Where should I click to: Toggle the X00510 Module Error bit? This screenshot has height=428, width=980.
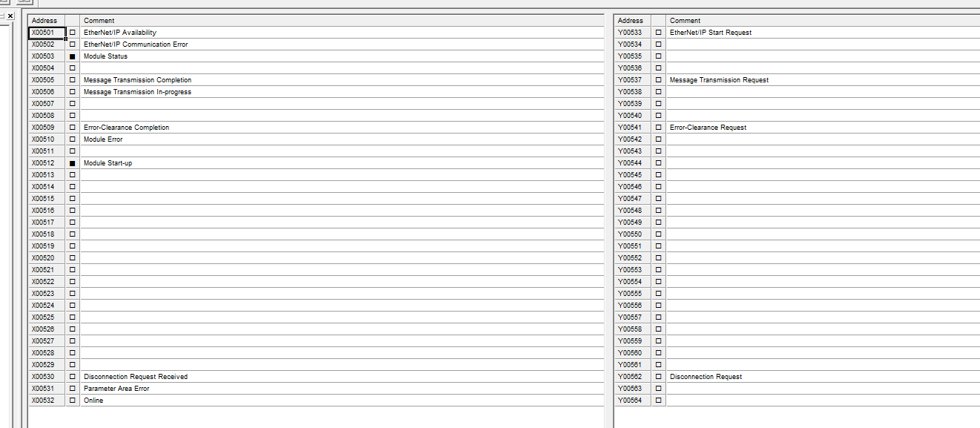[x=73, y=139]
